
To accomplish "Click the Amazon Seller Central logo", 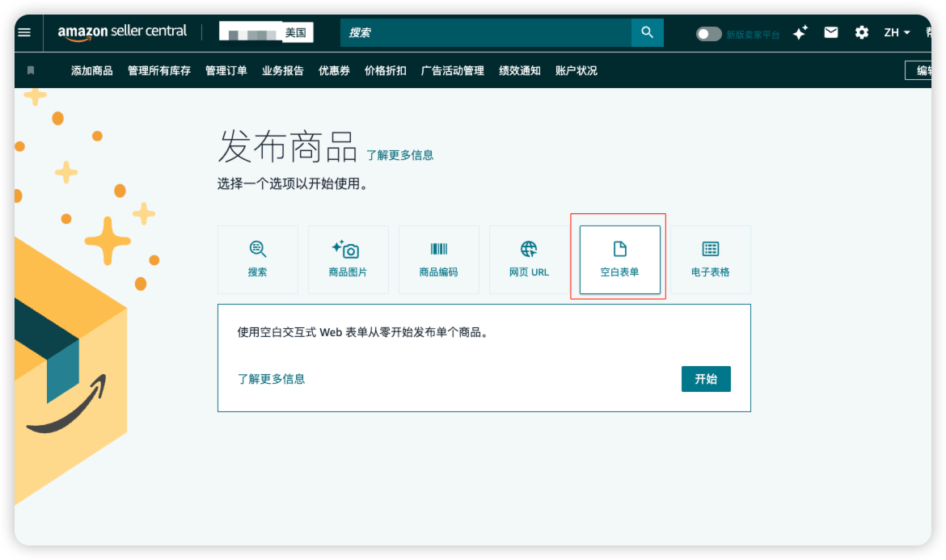I will [x=122, y=32].
